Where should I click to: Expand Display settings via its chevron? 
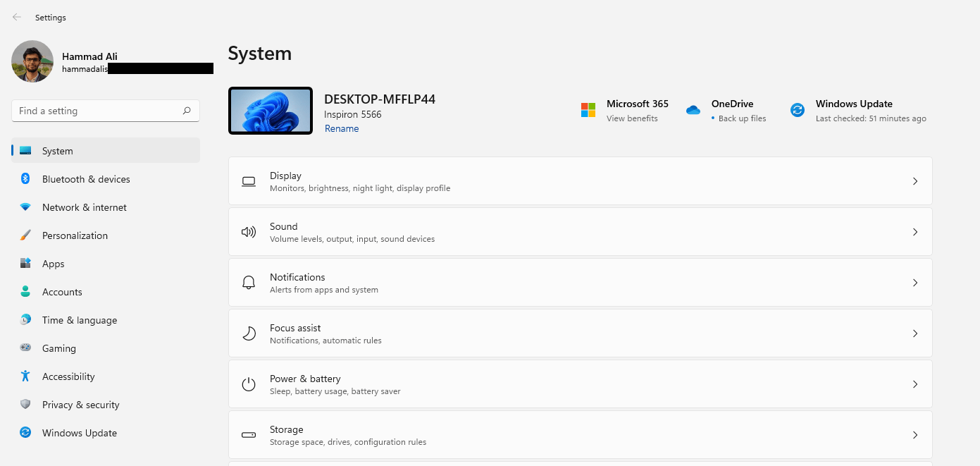pyautogui.click(x=915, y=181)
